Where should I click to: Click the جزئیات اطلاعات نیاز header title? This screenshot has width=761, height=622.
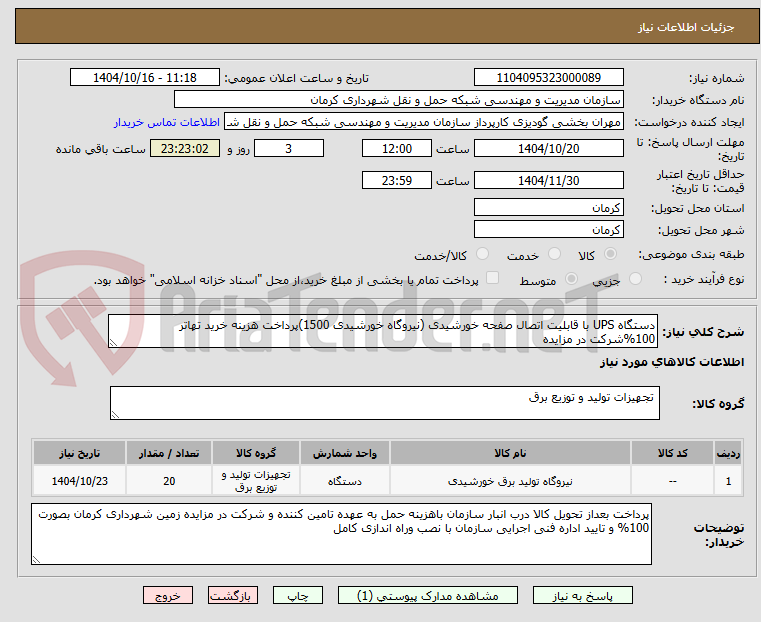coord(686,27)
